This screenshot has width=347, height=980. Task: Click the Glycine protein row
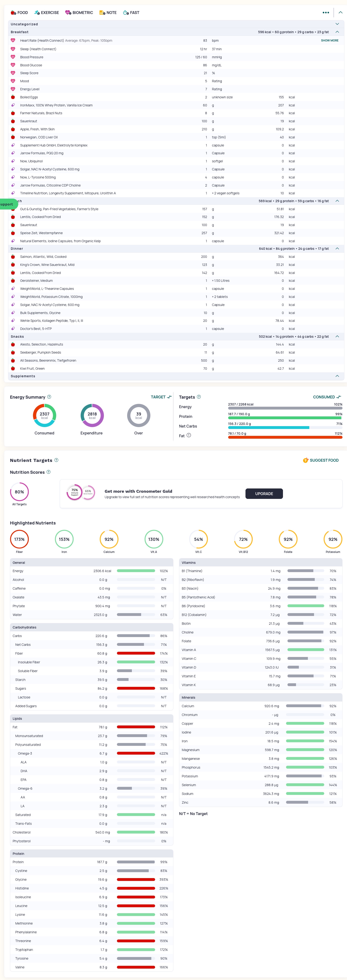click(x=91, y=880)
